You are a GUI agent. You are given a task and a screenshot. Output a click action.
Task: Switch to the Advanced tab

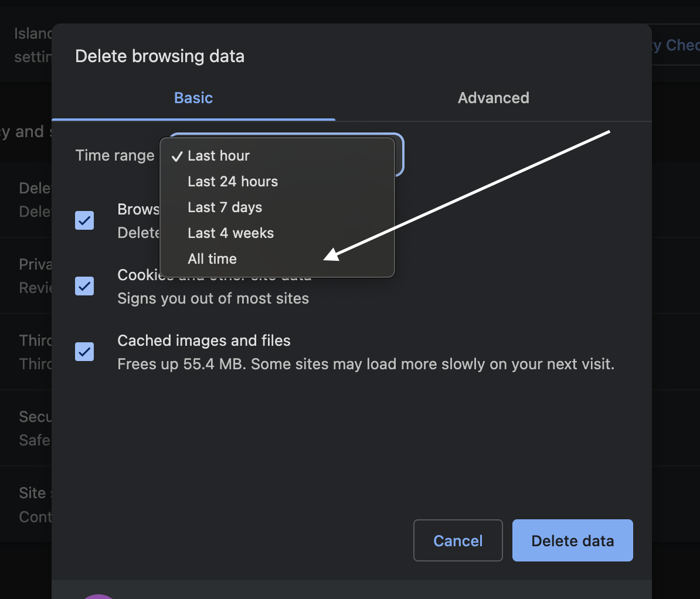point(493,98)
